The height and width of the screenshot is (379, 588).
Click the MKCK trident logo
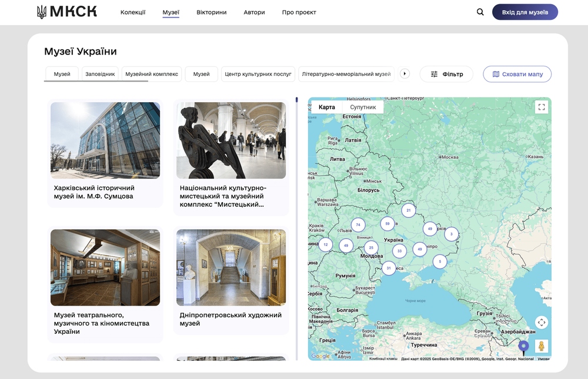(67, 12)
